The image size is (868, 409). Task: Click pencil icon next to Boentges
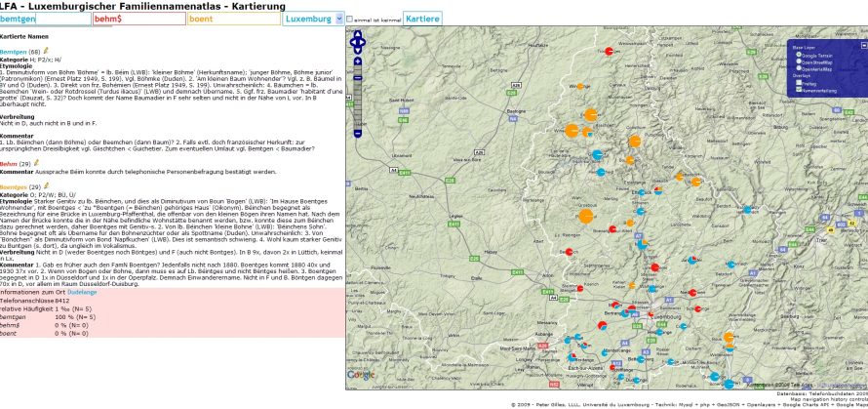pos(46,185)
